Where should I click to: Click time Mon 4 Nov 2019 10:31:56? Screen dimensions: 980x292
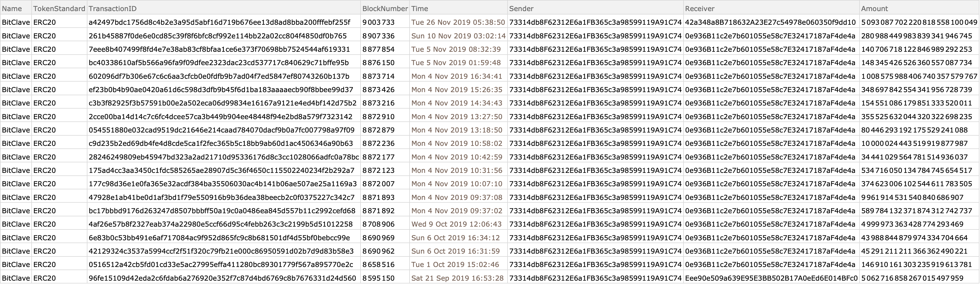[457, 170]
